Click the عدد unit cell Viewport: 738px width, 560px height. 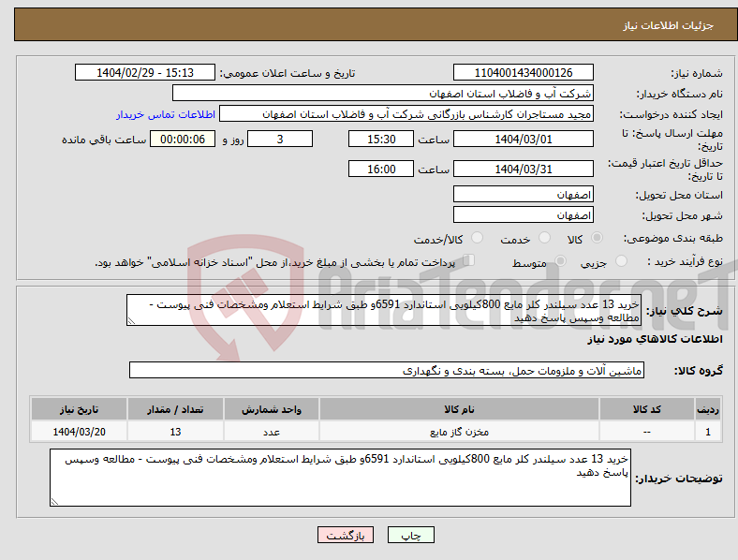[x=272, y=432]
